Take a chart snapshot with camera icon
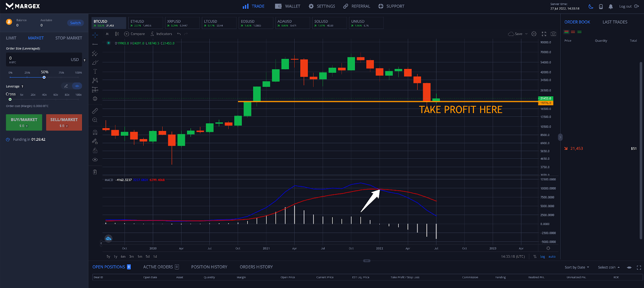This screenshot has height=288, width=644. click(x=553, y=34)
